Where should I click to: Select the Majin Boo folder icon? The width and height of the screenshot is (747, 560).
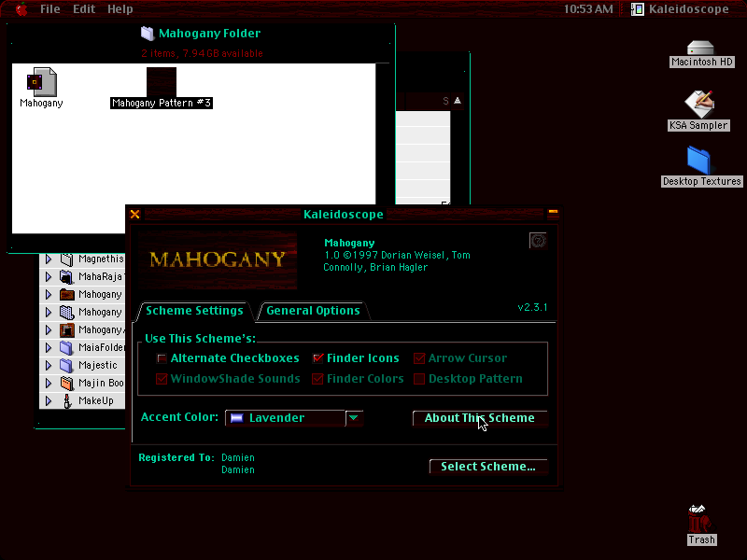tap(66, 383)
